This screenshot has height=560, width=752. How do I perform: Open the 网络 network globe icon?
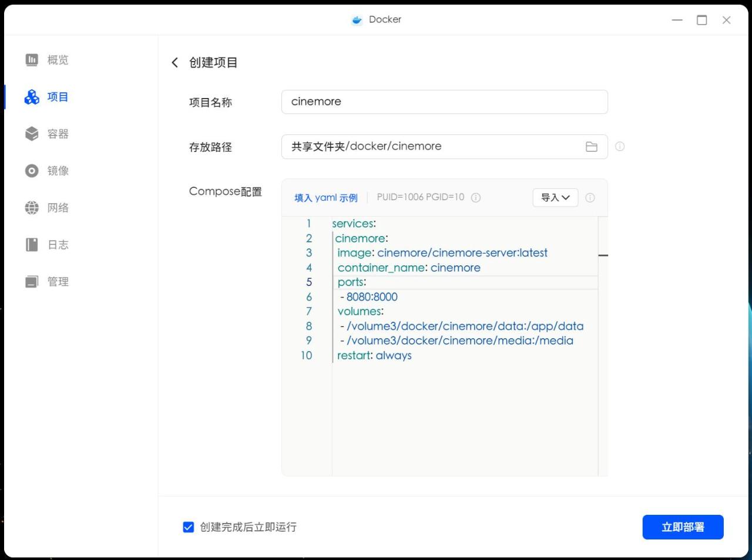point(32,208)
